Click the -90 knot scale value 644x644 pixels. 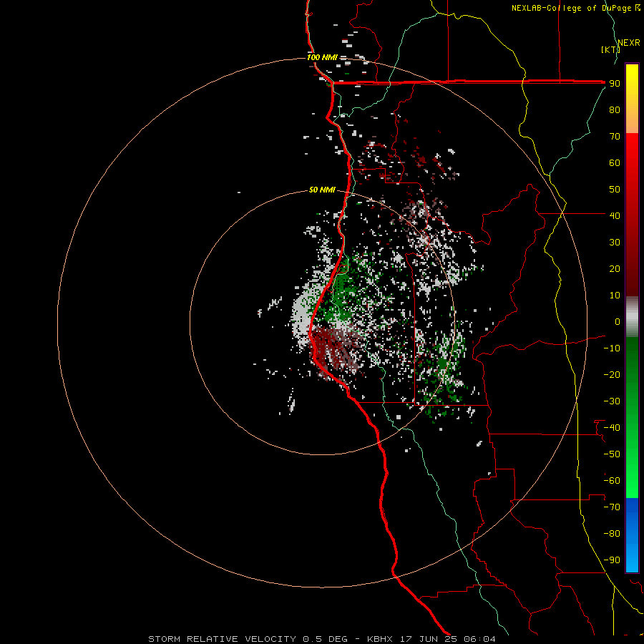click(612, 560)
